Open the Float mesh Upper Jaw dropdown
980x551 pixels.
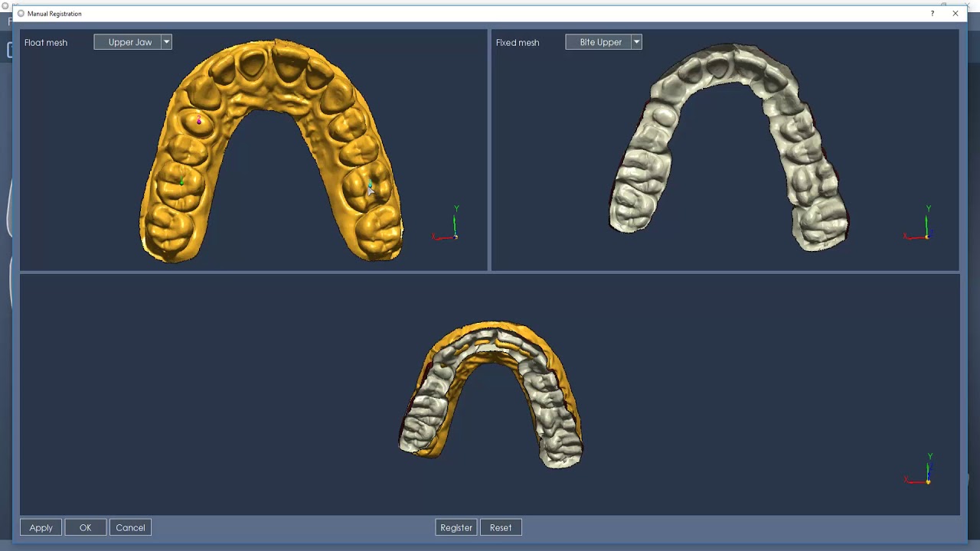pos(132,42)
